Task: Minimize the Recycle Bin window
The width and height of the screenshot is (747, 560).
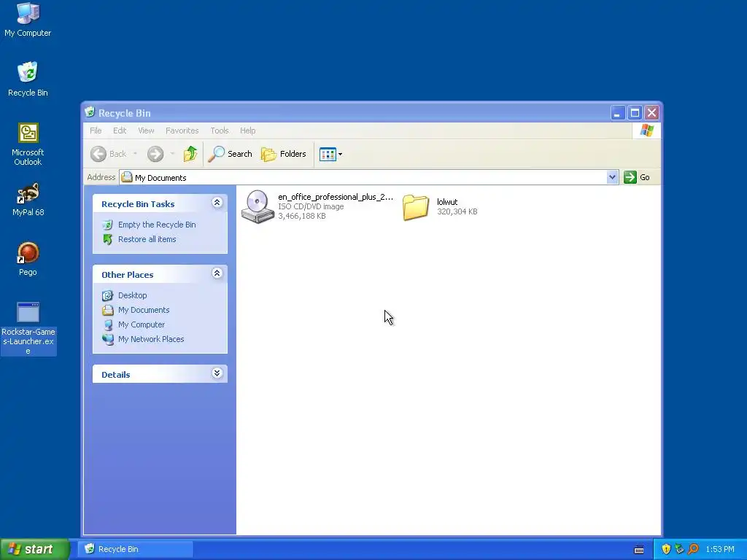Action: (618, 113)
